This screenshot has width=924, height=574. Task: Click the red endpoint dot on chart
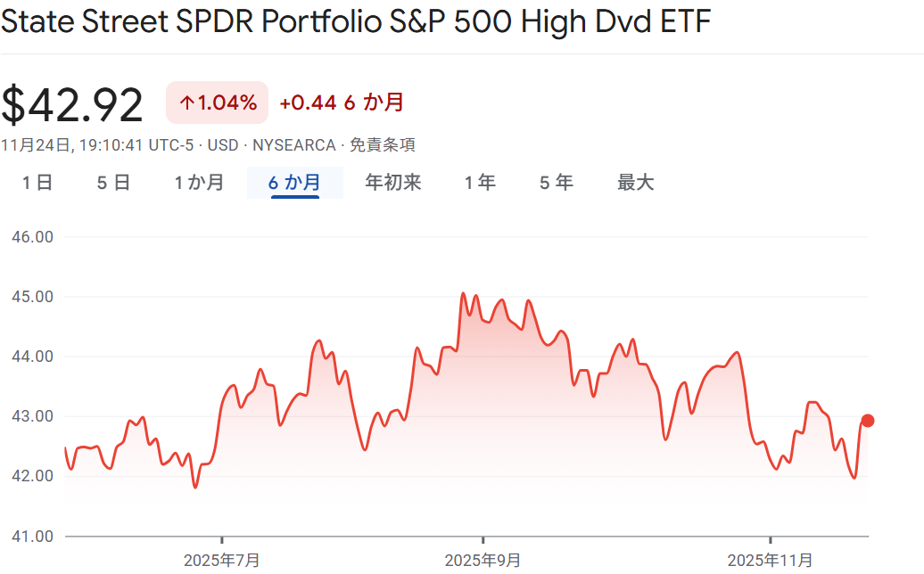[x=867, y=421]
